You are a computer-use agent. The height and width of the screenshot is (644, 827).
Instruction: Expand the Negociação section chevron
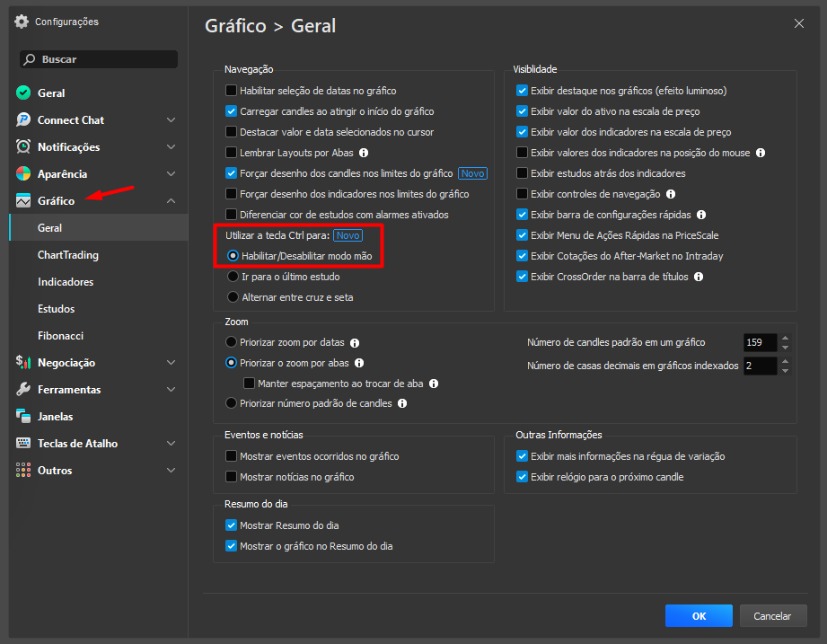(x=172, y=362)
